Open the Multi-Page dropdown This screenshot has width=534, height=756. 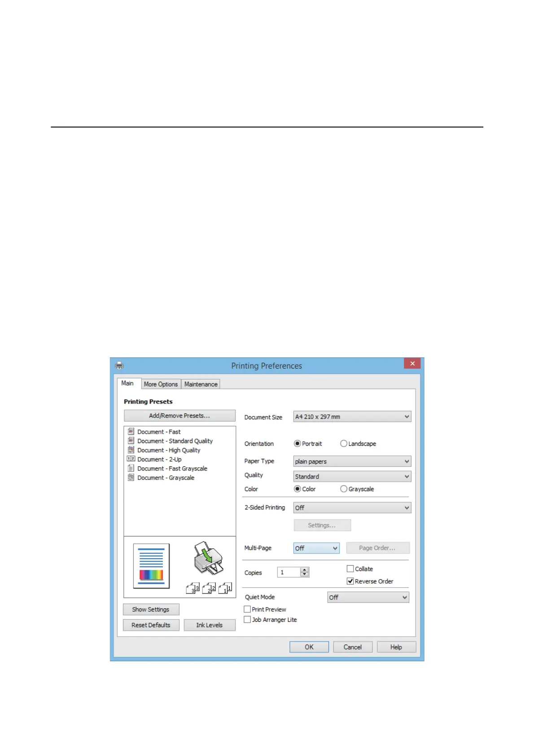316,548
